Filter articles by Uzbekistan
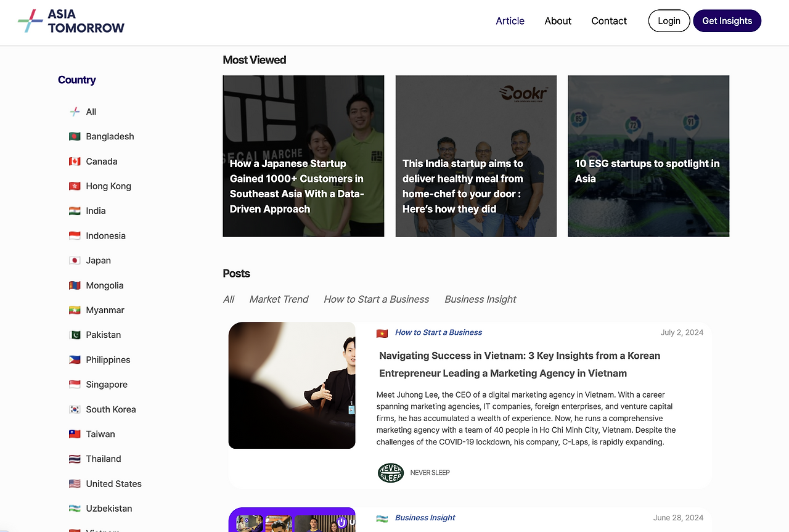The width and height of the screenshot is (789, 532). point(109,509)
